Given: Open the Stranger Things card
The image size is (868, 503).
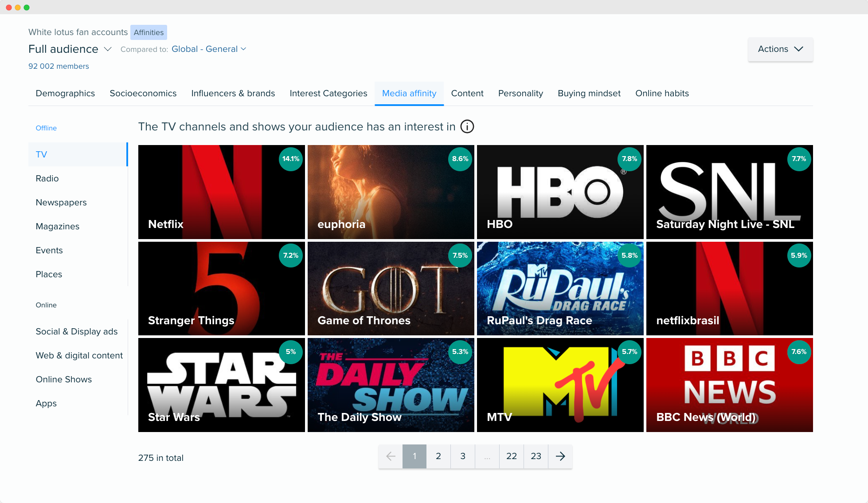Looking at the screenshot, I should tap(222, 288).
